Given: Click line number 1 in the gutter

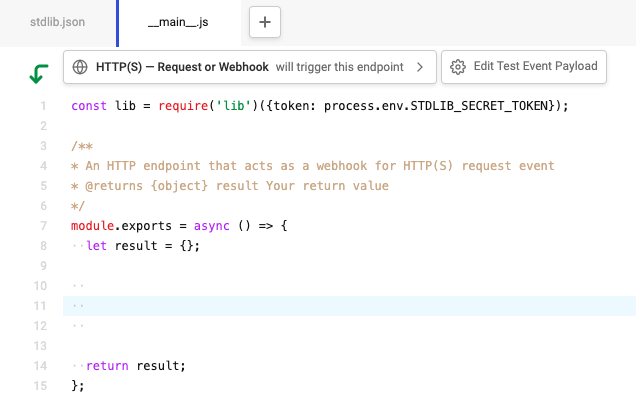Looking at the screenshot, I should point(43,106).
